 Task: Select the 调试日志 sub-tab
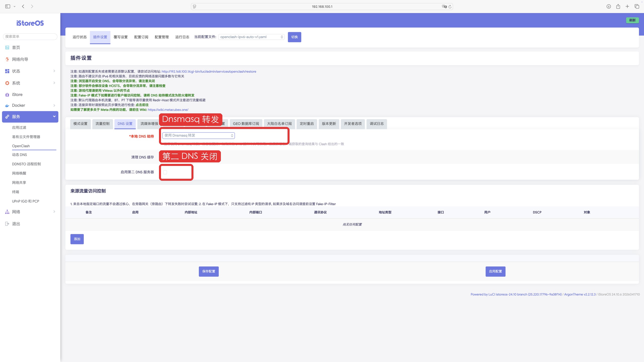pyautogui.click(x=377, y=124)
